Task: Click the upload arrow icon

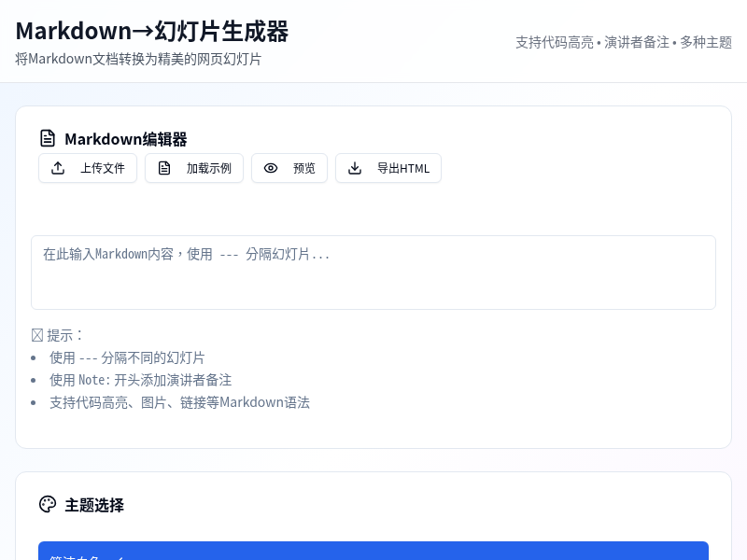Action: 58,168
